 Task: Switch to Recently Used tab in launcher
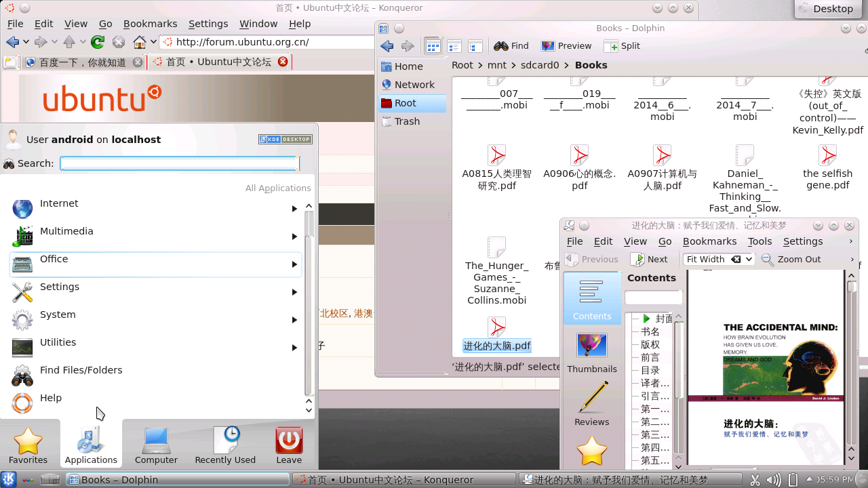tap(225, 445)
